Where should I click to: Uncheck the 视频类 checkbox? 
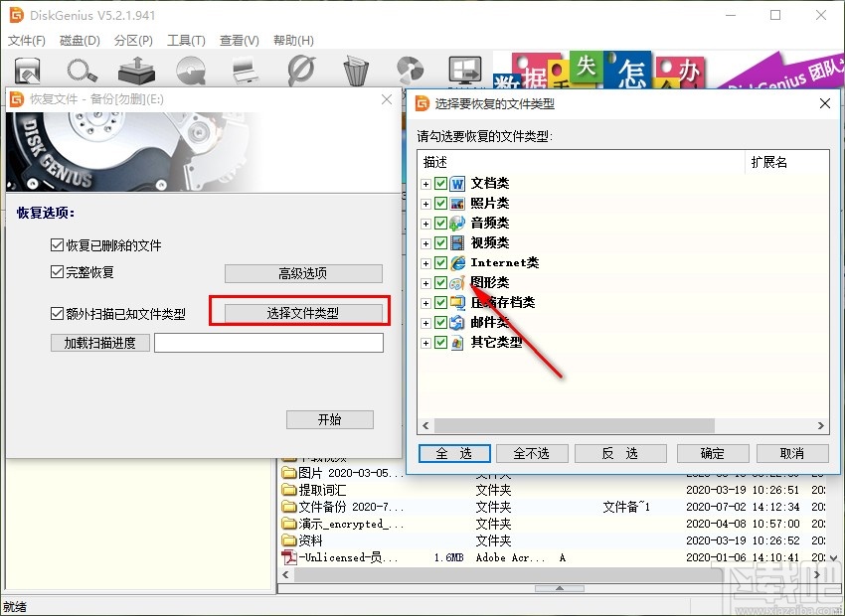[x=440, y=242]
